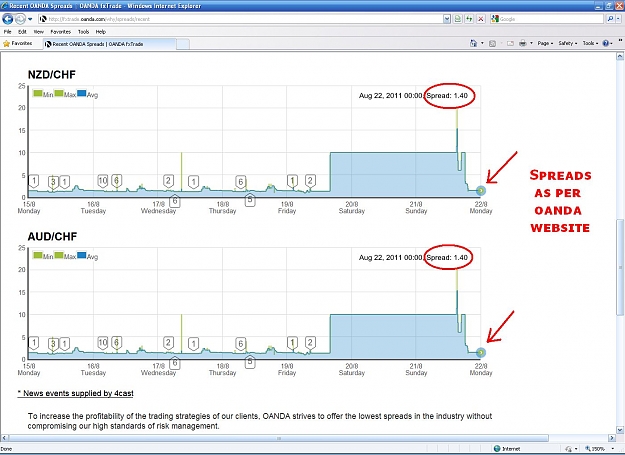Screen dimensions: 625x455
Task: Open the Favorites star button
Action: [18, 43]
